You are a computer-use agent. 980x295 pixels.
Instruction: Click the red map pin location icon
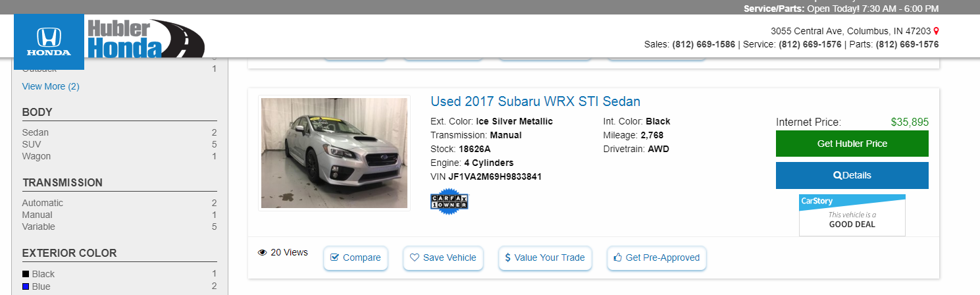coord(936,31)
